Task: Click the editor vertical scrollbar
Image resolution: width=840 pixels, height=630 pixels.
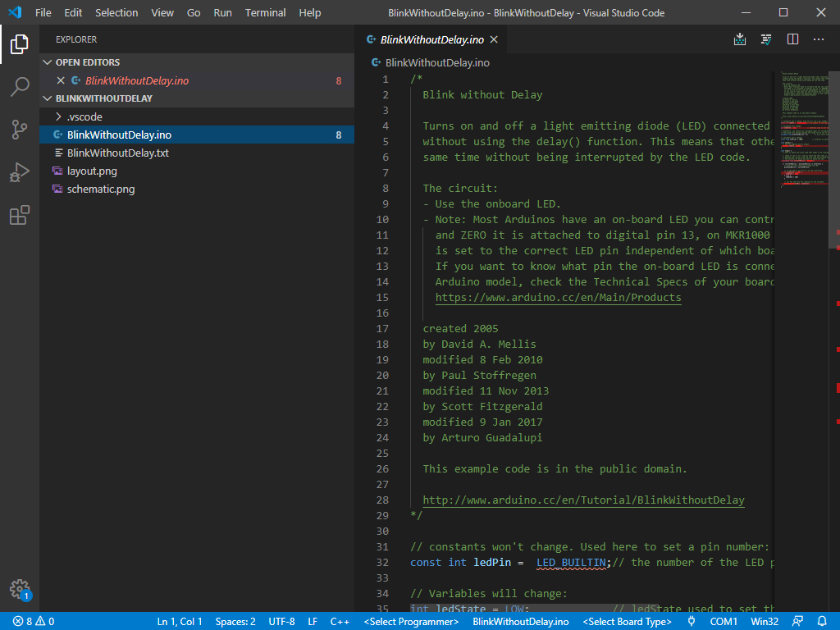Action: (x=834, y=161)
